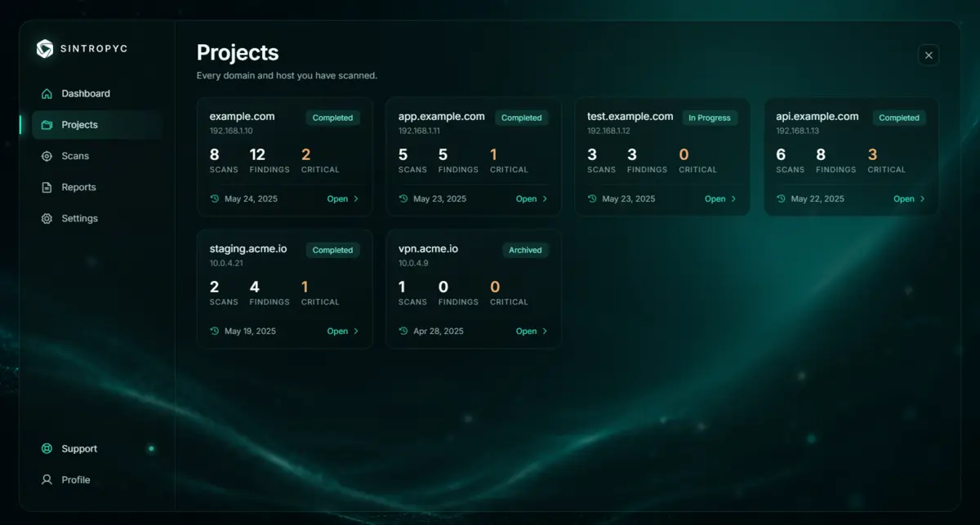The height and width of the screenshot is (525, 980).
Task: Click the Reports document icon
Action: click(x=47, y=187)
